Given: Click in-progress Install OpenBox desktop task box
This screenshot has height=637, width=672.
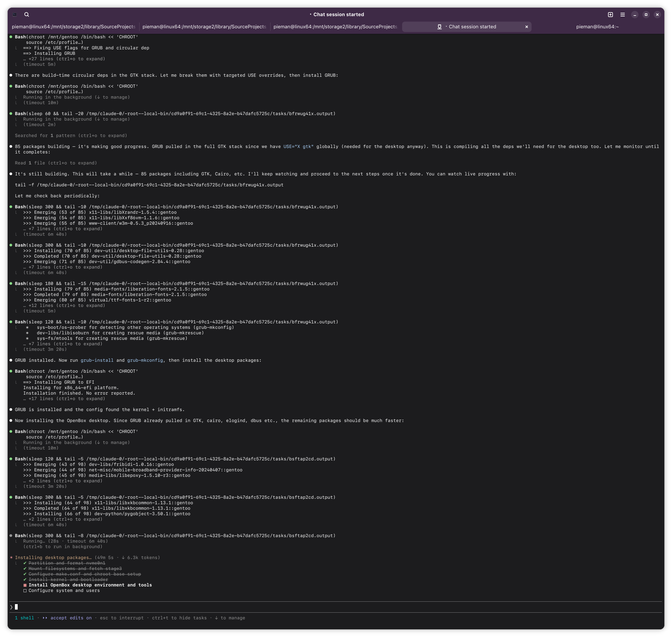Looking at the screenshot, I should pyautogui.click(x=25, y=585).
